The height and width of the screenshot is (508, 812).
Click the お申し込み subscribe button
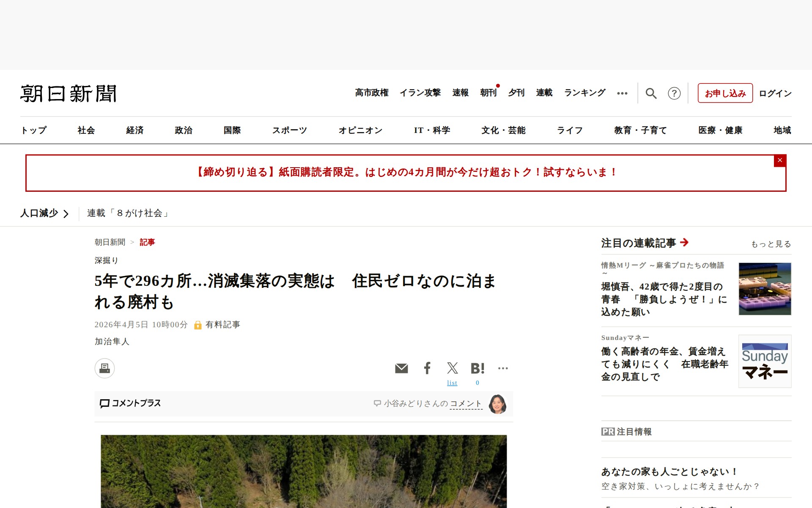725,93
